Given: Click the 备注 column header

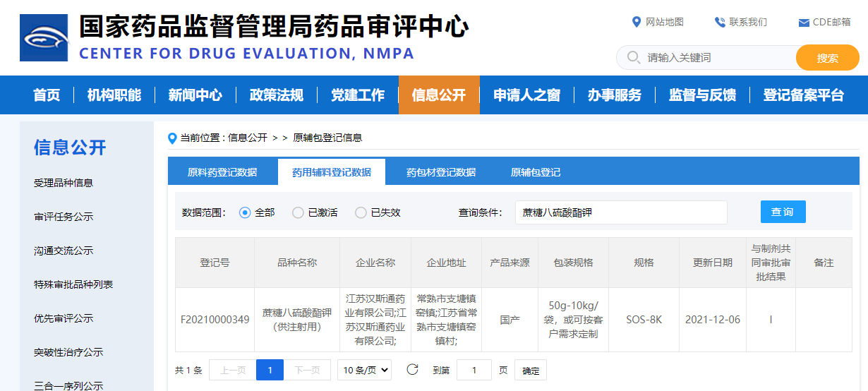Looking at the screenshot, I should [x=824, y=263].
